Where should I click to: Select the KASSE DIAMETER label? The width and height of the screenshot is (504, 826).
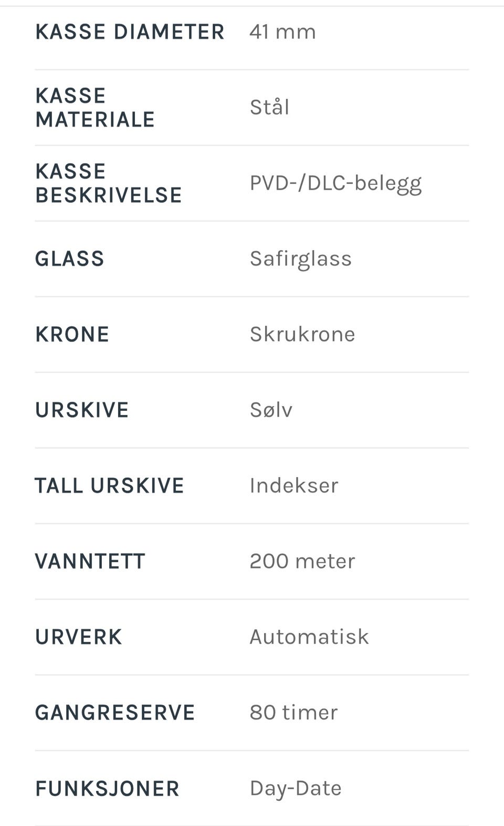click(x=130, y=32)
